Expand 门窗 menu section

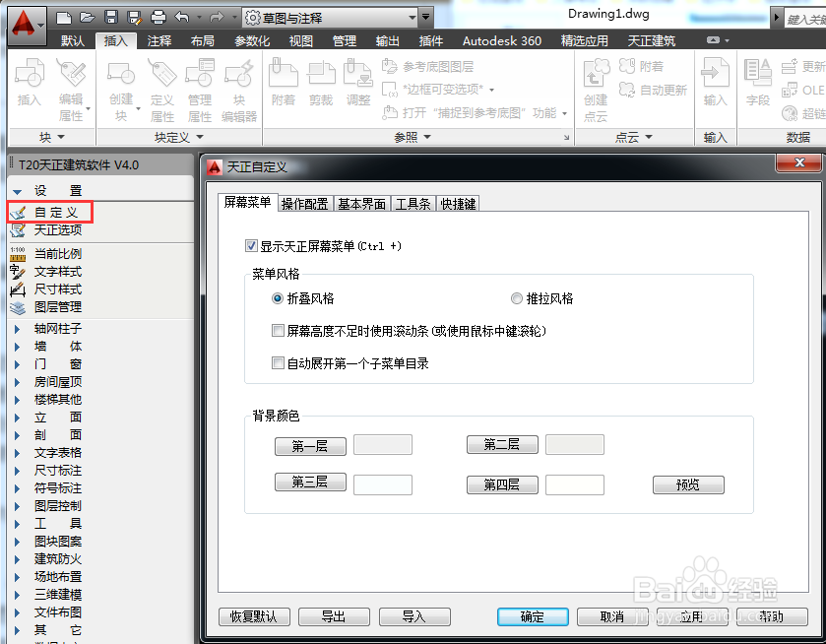[18, 364]
